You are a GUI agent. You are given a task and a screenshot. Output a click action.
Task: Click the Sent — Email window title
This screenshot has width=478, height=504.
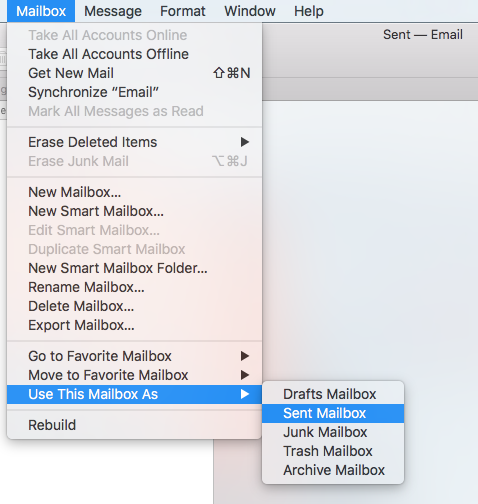(423, 35)
